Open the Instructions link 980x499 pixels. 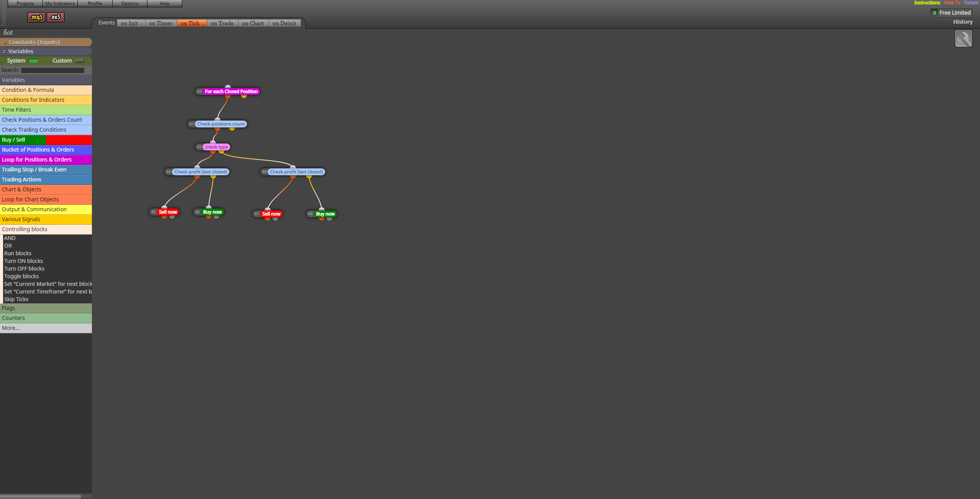[927, 3]
